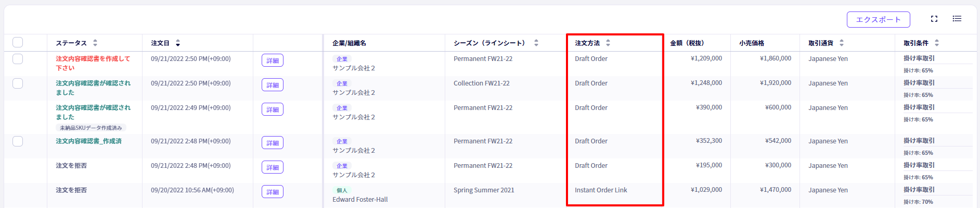Screen dimensions: 980x208
Task: Sort orders by 注文日 column arrows
Action: (x=178, y=43)
